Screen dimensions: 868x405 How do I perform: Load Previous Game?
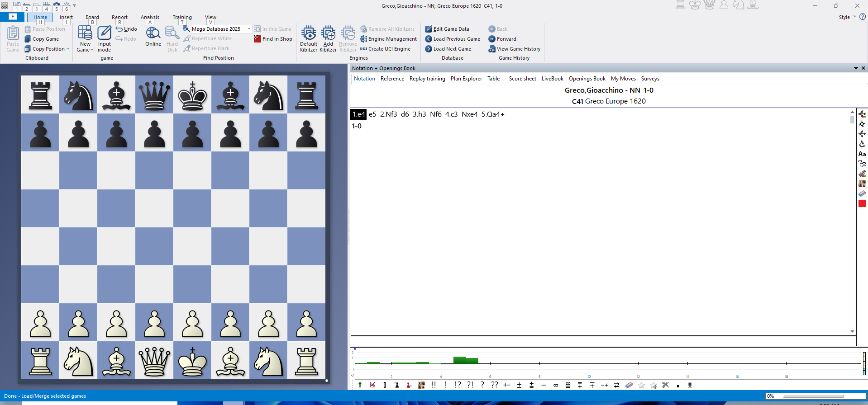click(x=453, y=39)
